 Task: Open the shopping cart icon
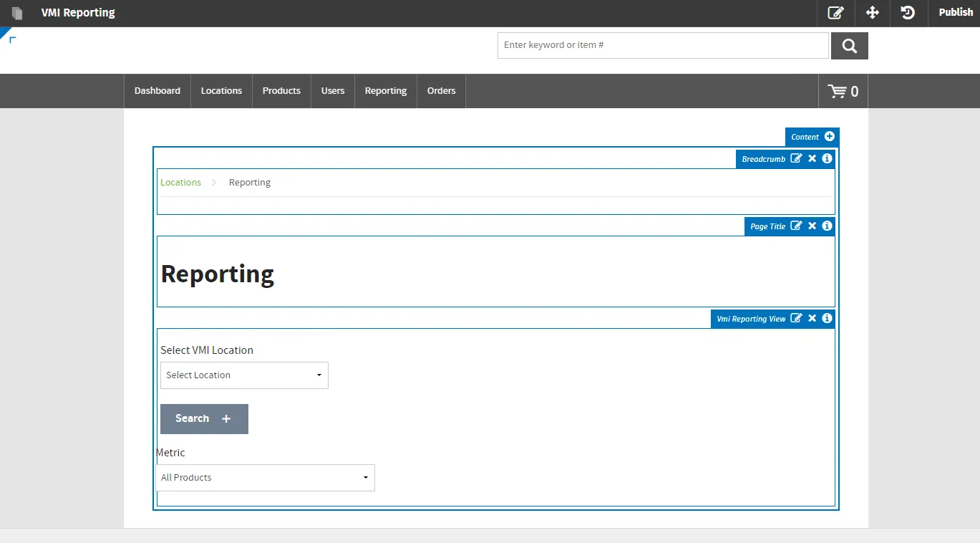[843, 92]
